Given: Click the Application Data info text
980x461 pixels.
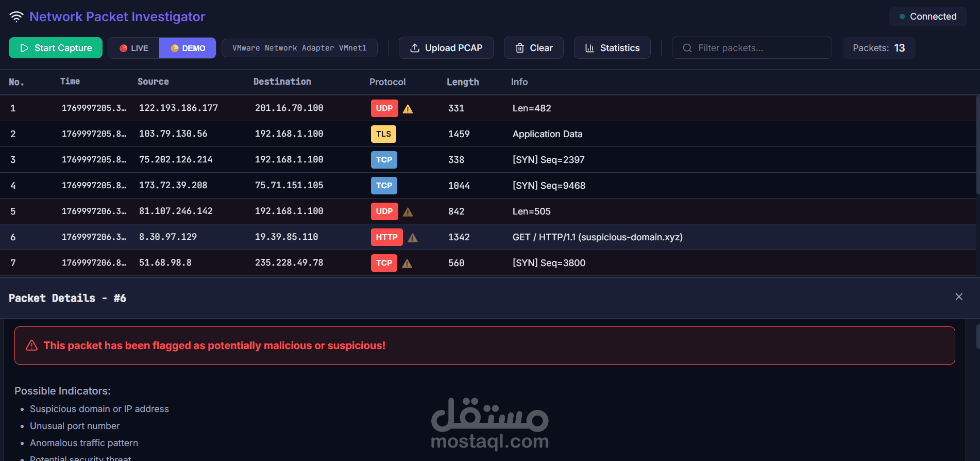Looking at the screenshot, I should point(547,134).
